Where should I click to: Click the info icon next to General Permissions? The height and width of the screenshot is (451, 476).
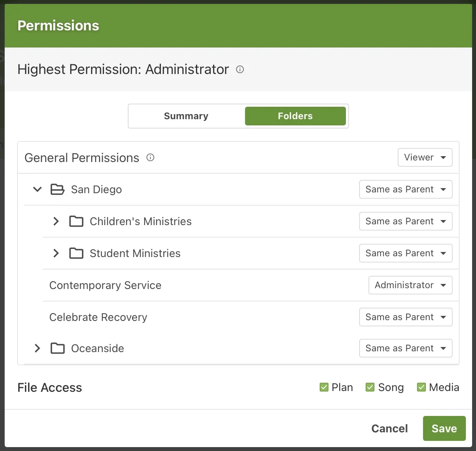pyautogui.click(x=150, y=158)
